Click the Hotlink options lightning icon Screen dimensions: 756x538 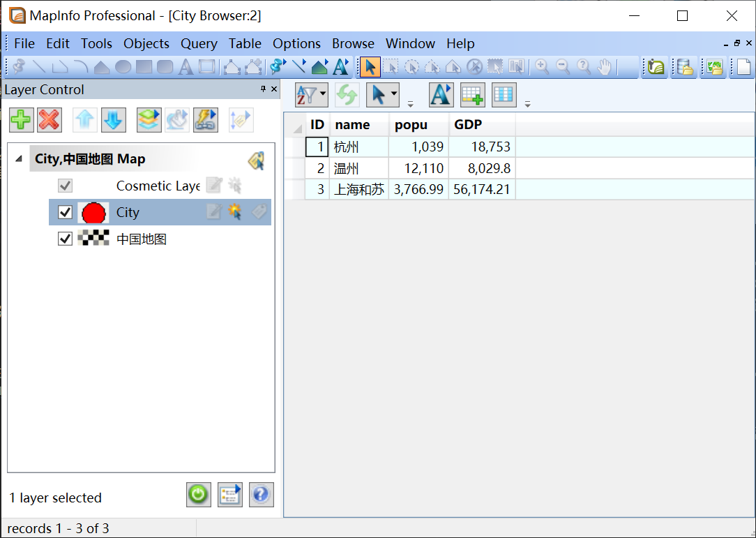(x=206, y=119)
